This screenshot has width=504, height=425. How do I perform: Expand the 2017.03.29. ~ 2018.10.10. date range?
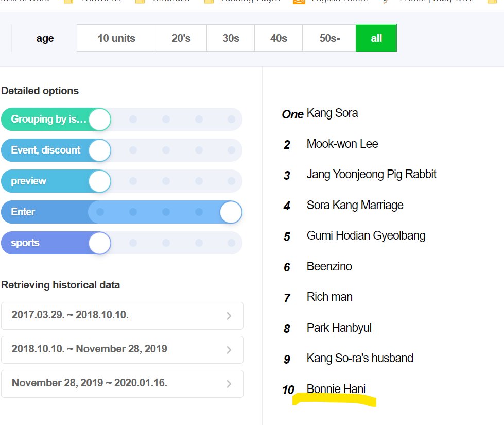click(122, 316)
